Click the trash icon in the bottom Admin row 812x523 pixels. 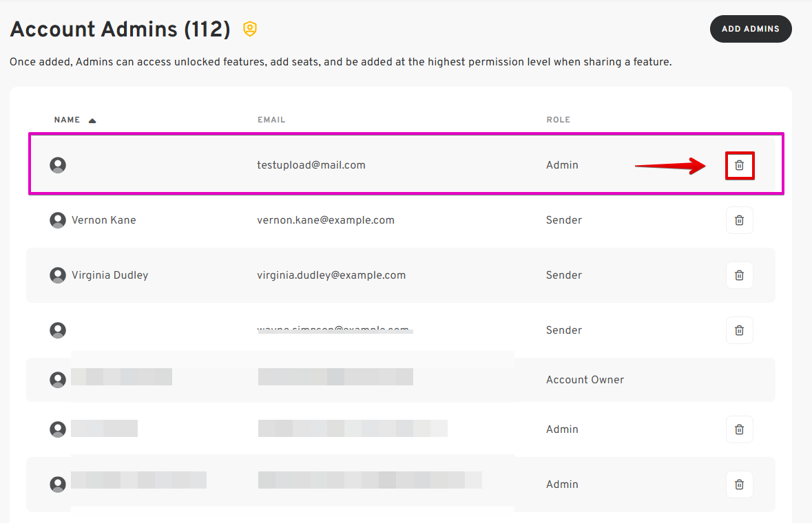click(739, 484)
